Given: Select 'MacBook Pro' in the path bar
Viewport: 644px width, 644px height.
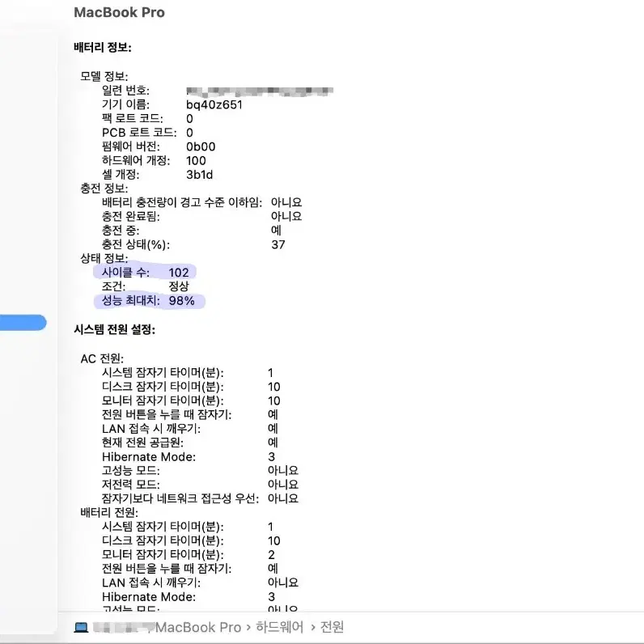Looking at the screenshot, I should click(x=198, y=627).
